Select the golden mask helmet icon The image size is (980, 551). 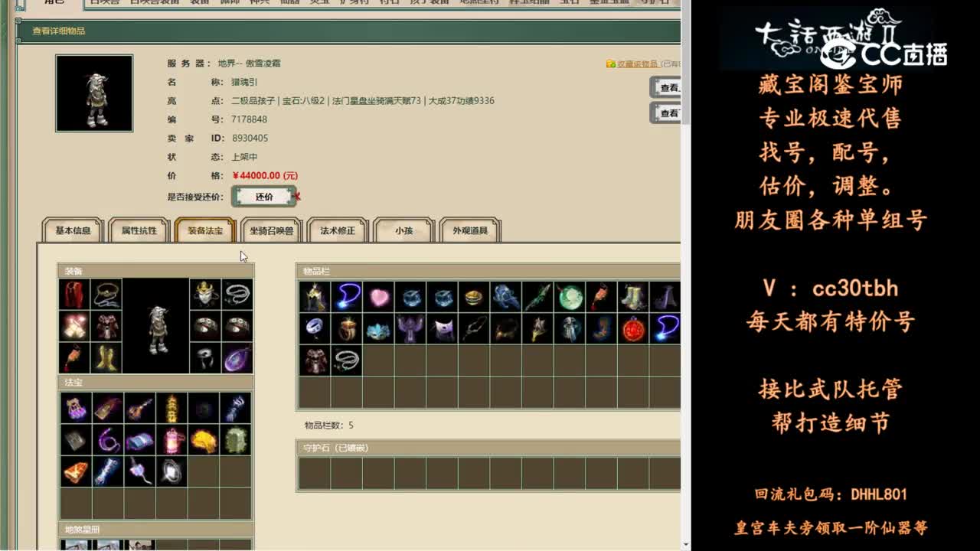pos(205,294)
